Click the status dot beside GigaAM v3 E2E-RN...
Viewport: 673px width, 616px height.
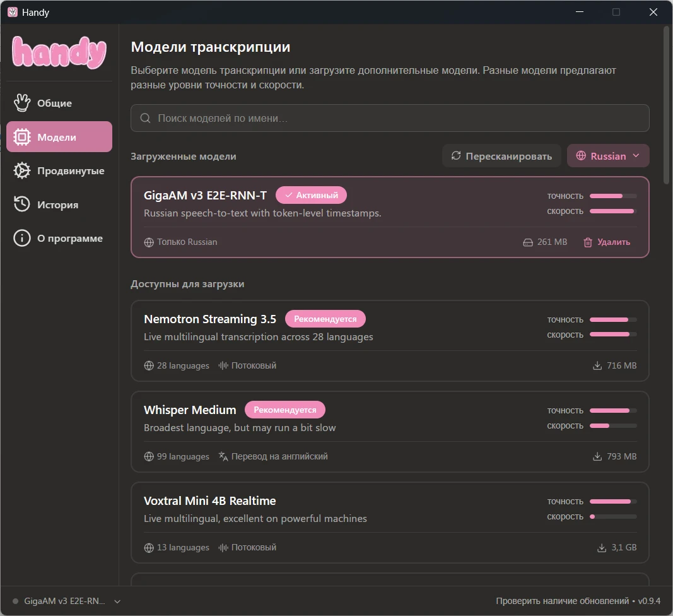[15, 601]
